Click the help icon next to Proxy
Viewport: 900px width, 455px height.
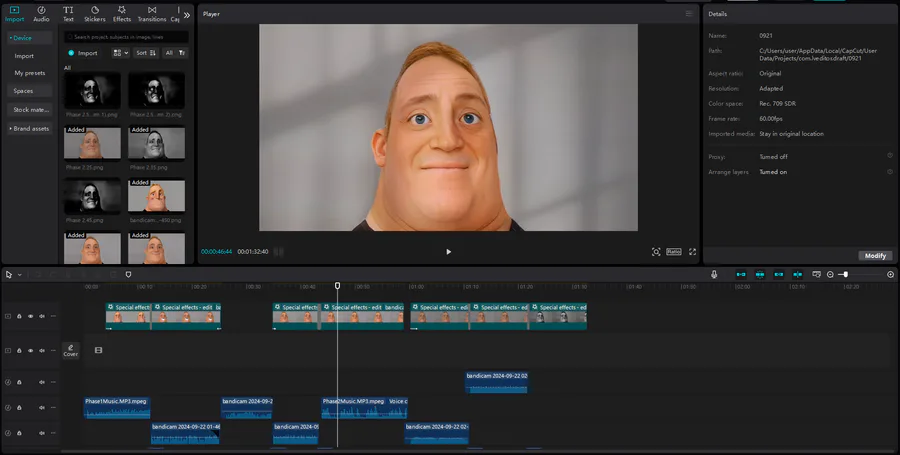pyautogui.click(x=890, y=156)
